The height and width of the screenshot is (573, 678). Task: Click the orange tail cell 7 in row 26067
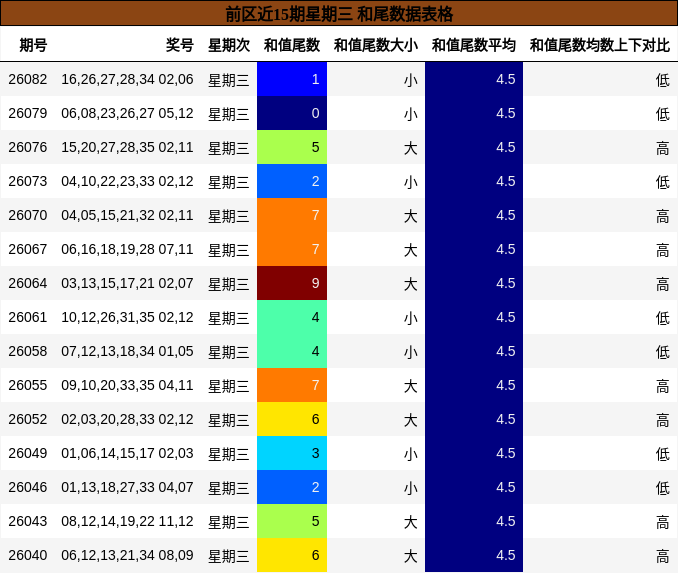(x=292, y=249)
